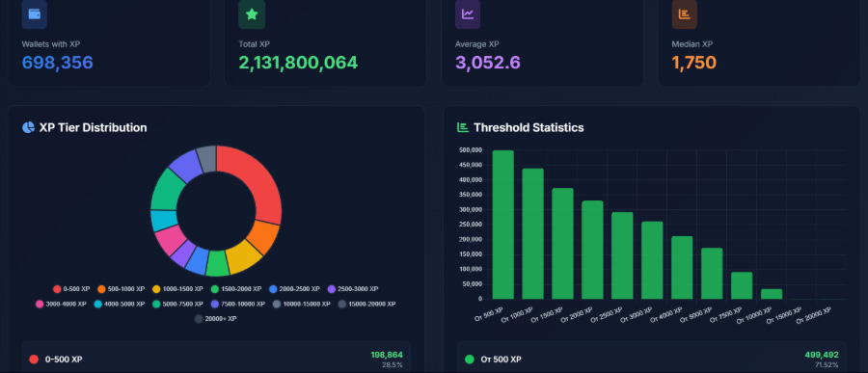Open the 198,864 wallets value in the 0-500 XP row
Image resolution: width=868 pixels, height=373 pixels.
coord(387,355)
